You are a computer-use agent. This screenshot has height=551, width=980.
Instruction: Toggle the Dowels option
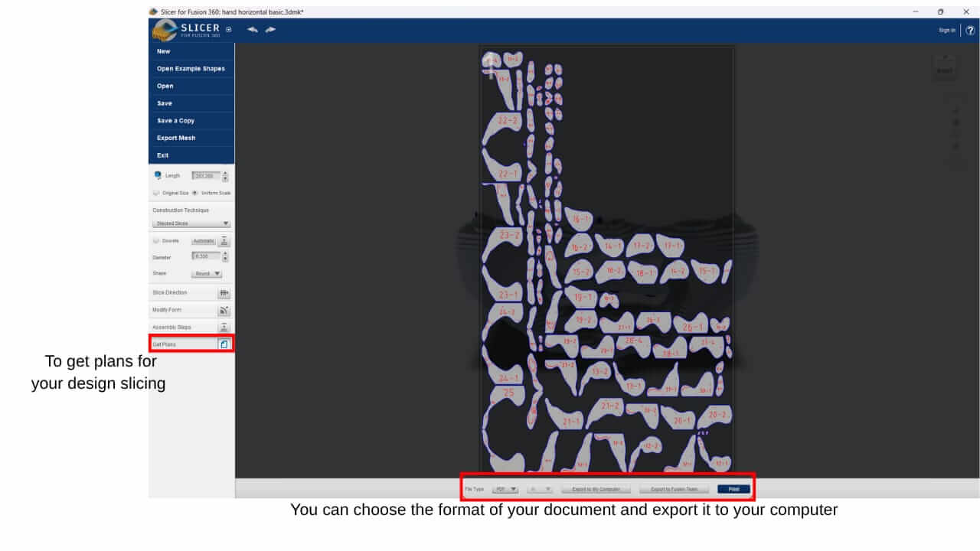pyautogui.click(x=157, y=240)
